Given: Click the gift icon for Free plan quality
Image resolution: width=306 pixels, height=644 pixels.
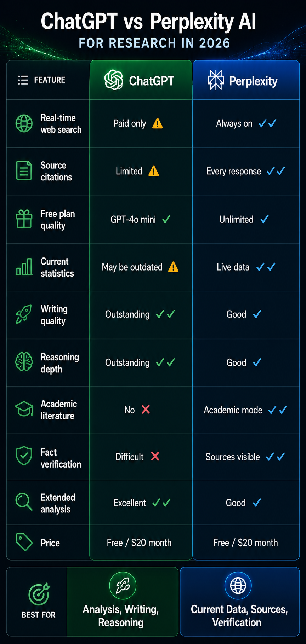Looking at the screenshot, I should [x=24, y=219].
